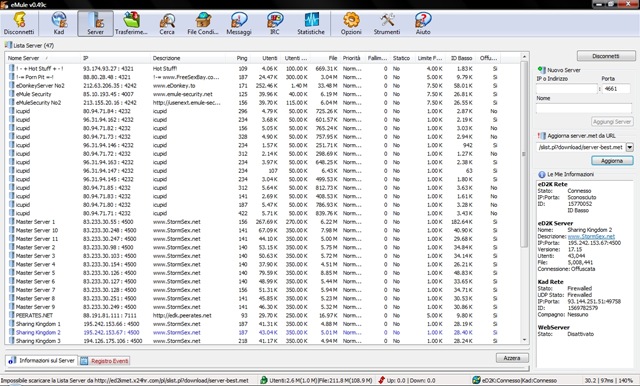Click the IP o Indirizzo input field

coord(567,89)
